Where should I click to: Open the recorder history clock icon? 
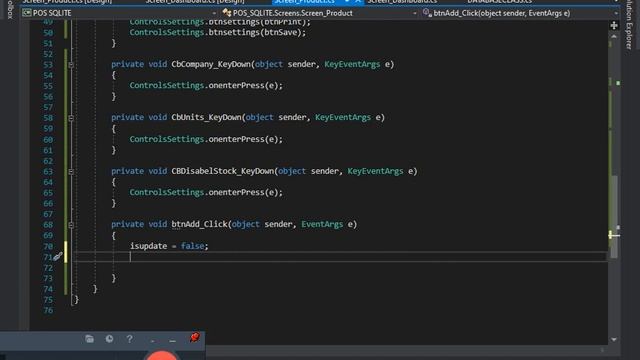coord(109,339)
